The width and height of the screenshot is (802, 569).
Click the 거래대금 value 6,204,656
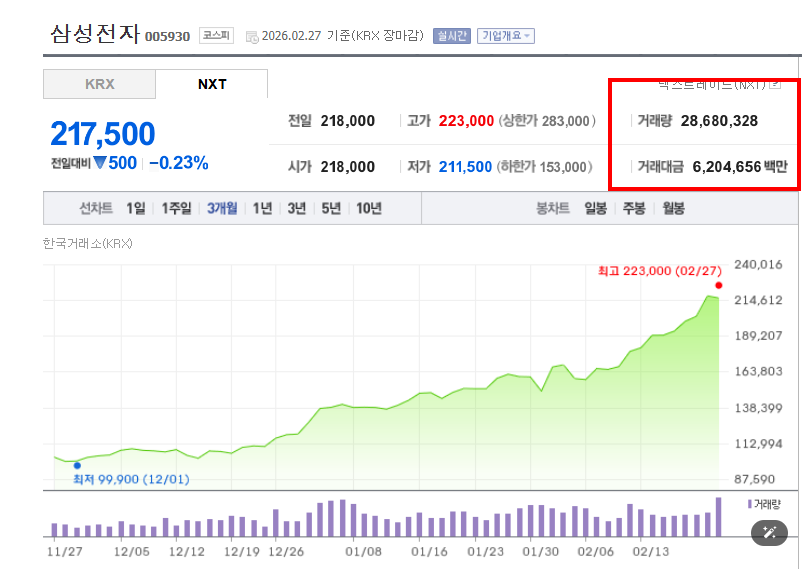coord(727,167)
